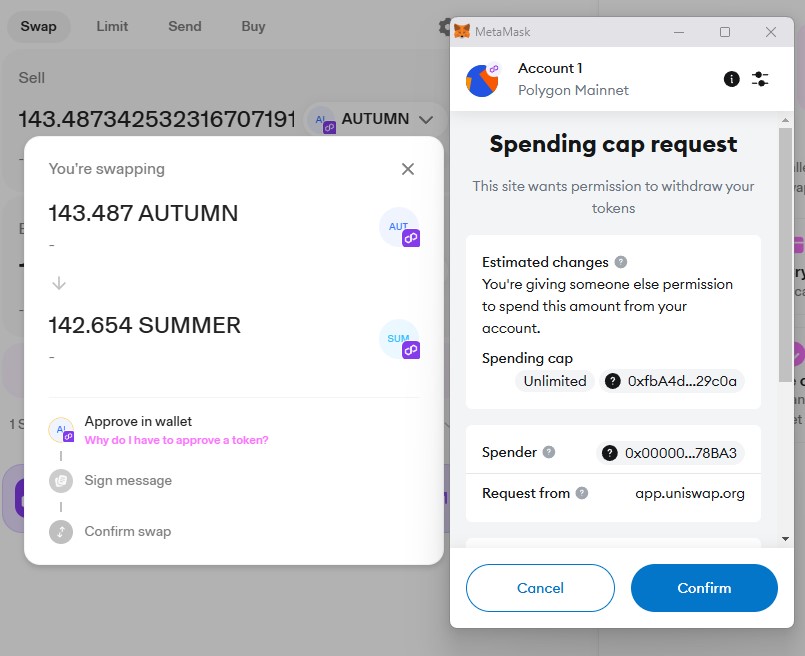This screenshot has height=656, width=805.
Task: Switch to the Limit tab
Action: point(112,27)
